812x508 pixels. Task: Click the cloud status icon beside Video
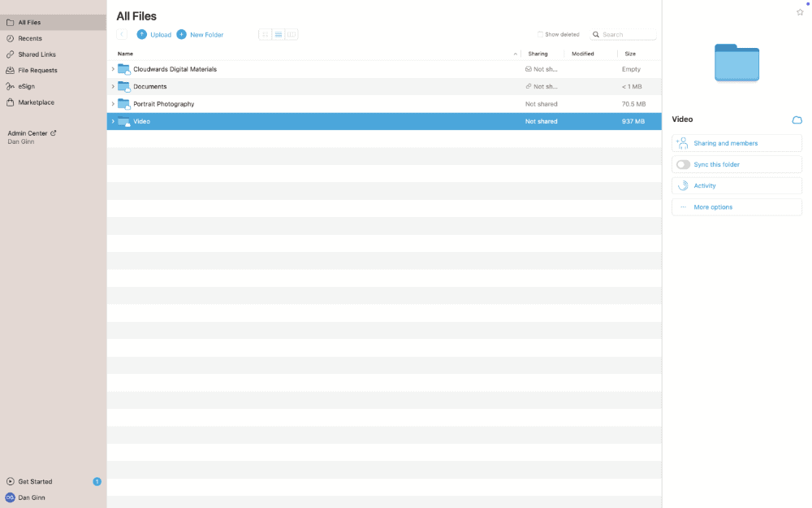(797, 120)
